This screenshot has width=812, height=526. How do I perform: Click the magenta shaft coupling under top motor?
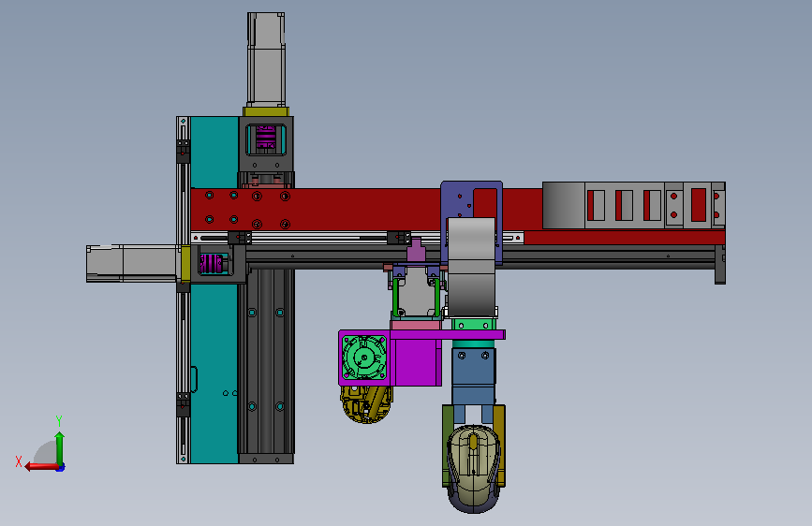266,138
